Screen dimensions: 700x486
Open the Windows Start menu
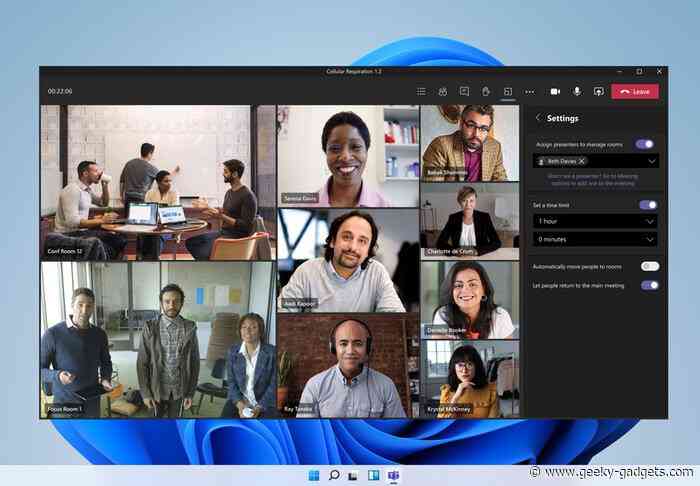(314, 475)
